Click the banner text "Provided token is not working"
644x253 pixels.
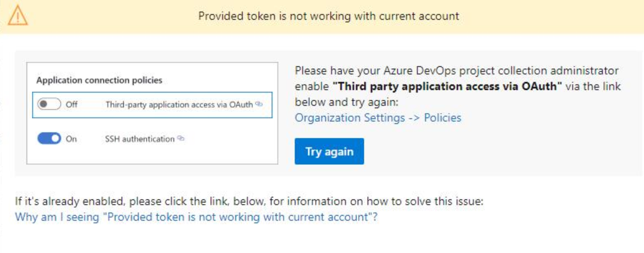click(329, 17)
